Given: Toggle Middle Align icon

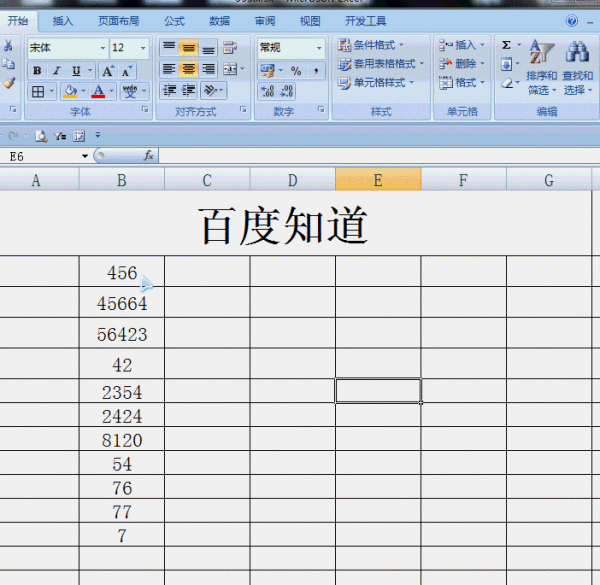Looking at the screenshot, I should 188,47.
